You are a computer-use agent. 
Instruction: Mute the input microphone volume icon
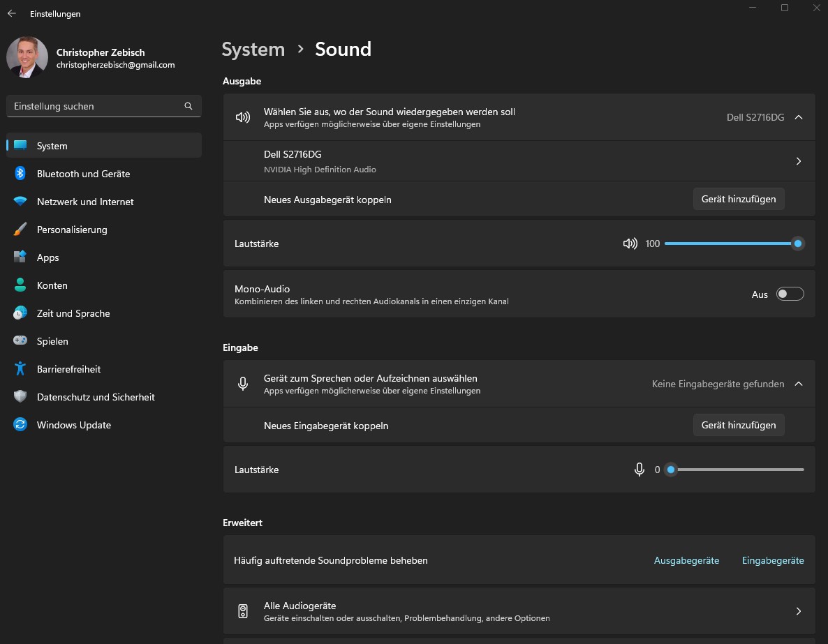639,470
